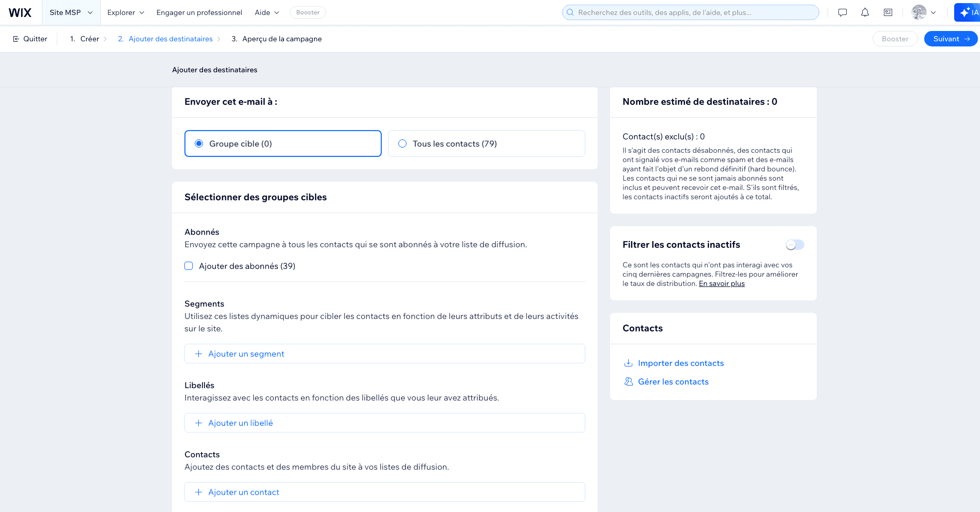Click the Wix logo
Screen dimensions: 980x512
pos(20,12)
